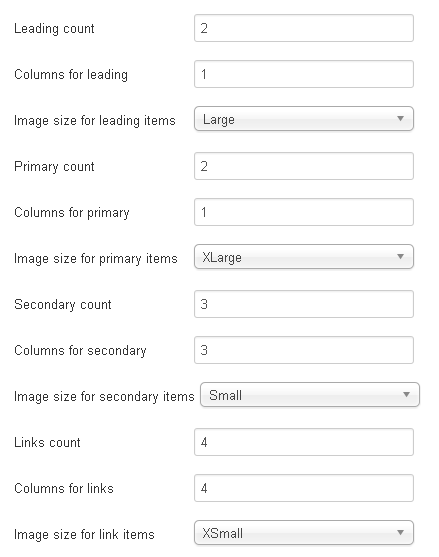Click the Columns for secondary field
This screenshot has height=557, width=439.
[304, 350]
